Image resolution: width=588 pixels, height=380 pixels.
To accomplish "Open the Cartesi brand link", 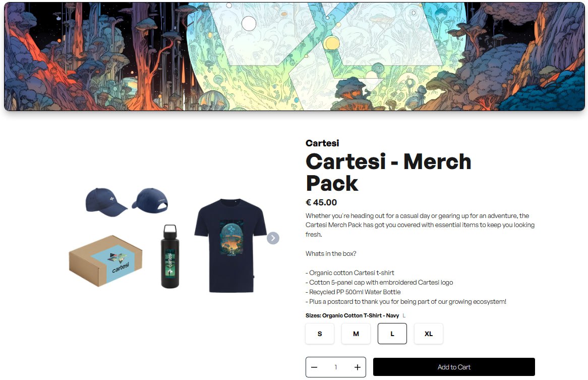I will pos(322,143).
